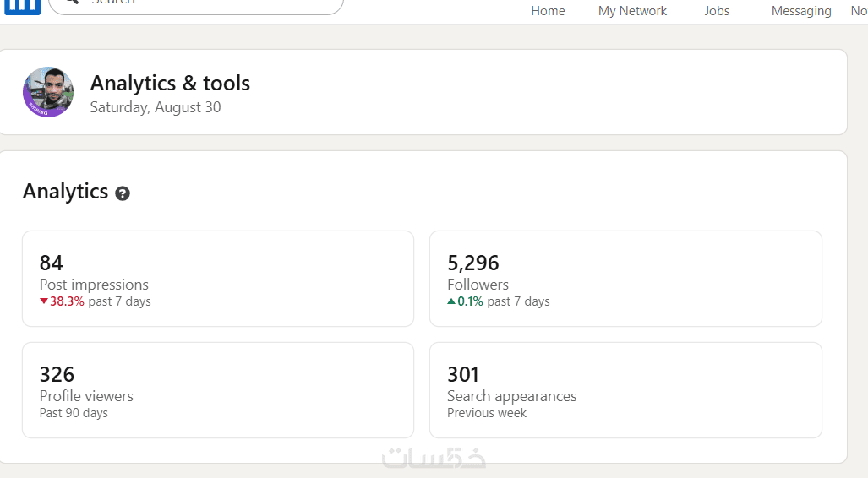Click the Analytics & tools heading
The width and height of the screenshot is (868, 478).
(170, 84)
